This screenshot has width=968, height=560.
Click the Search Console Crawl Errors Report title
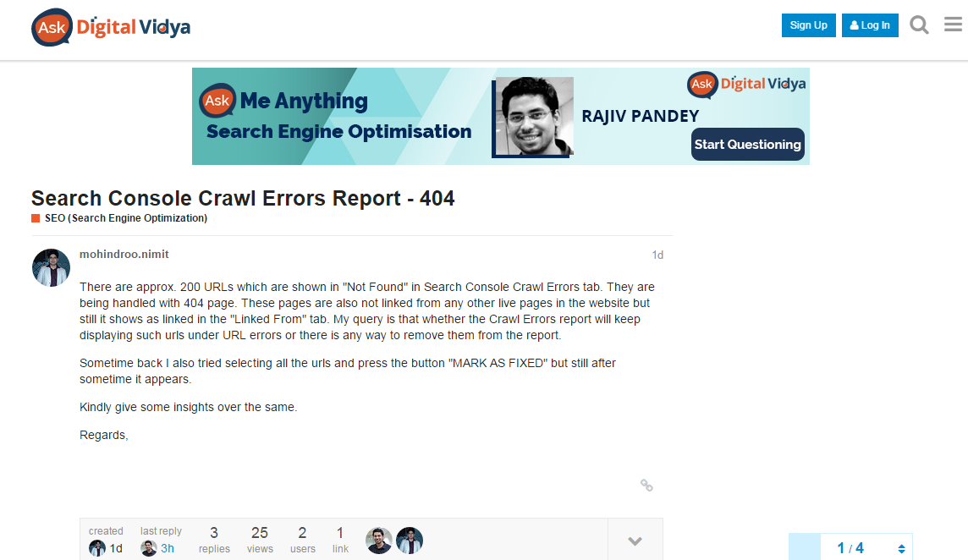point(243,199)
